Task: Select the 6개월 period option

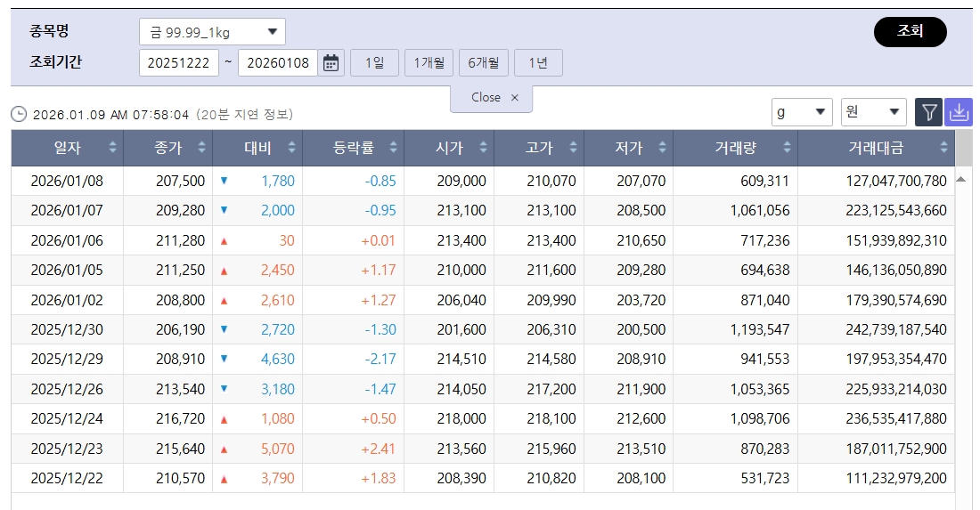Action: pyautogui.click(x=484, y=63)
